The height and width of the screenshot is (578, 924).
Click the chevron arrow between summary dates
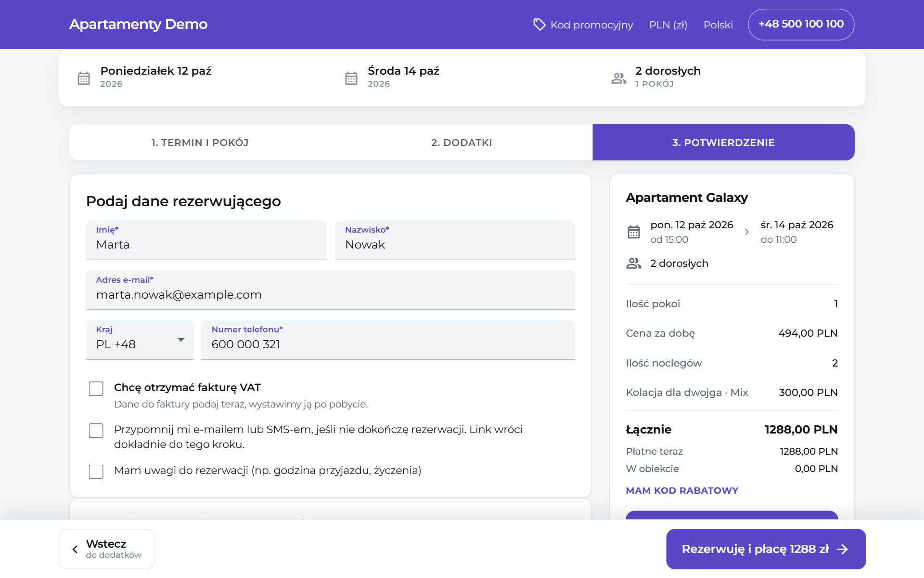[747, 232]
